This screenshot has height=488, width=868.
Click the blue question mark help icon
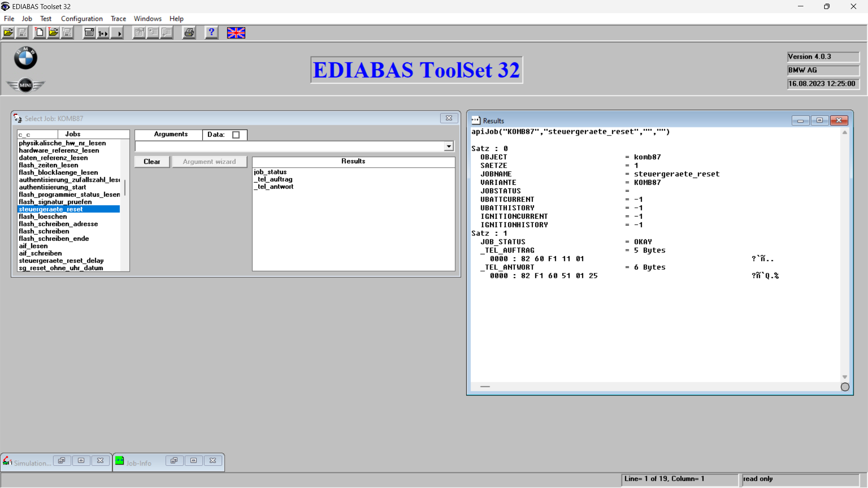[x=212, y=33]
